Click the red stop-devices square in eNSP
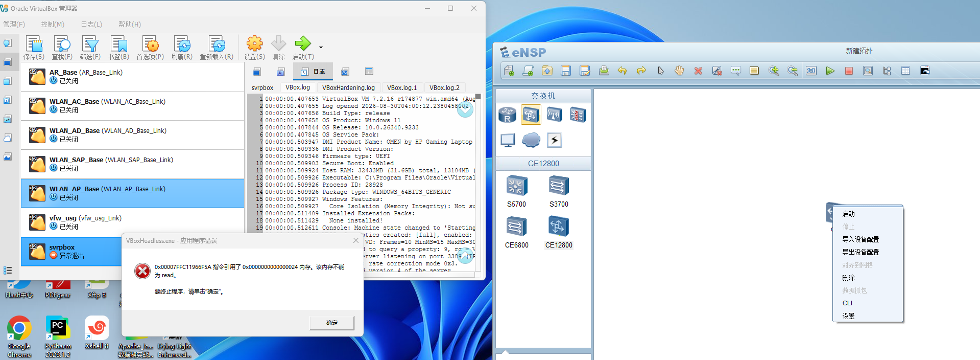Image resolution: width=980 pixels, height=360 pixels. [849, 71]
